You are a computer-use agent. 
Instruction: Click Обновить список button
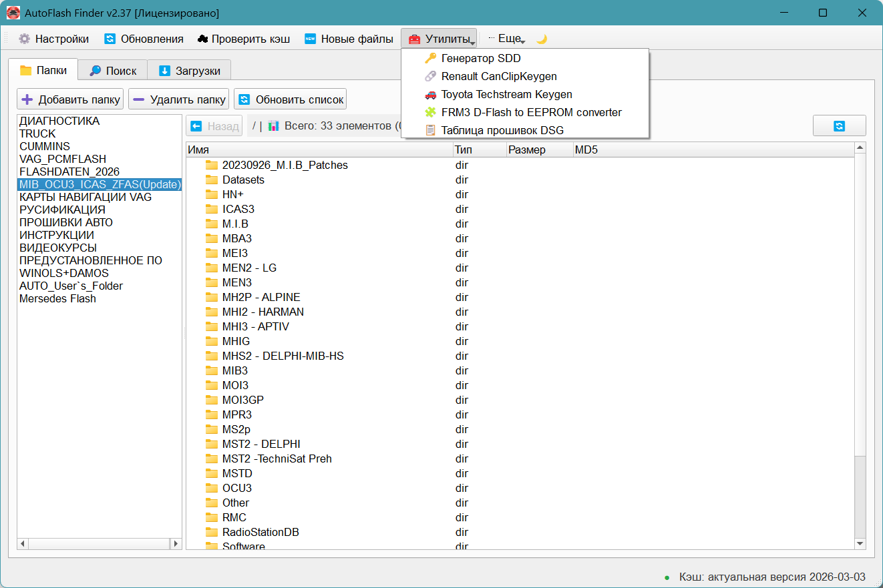click(291, 99)
